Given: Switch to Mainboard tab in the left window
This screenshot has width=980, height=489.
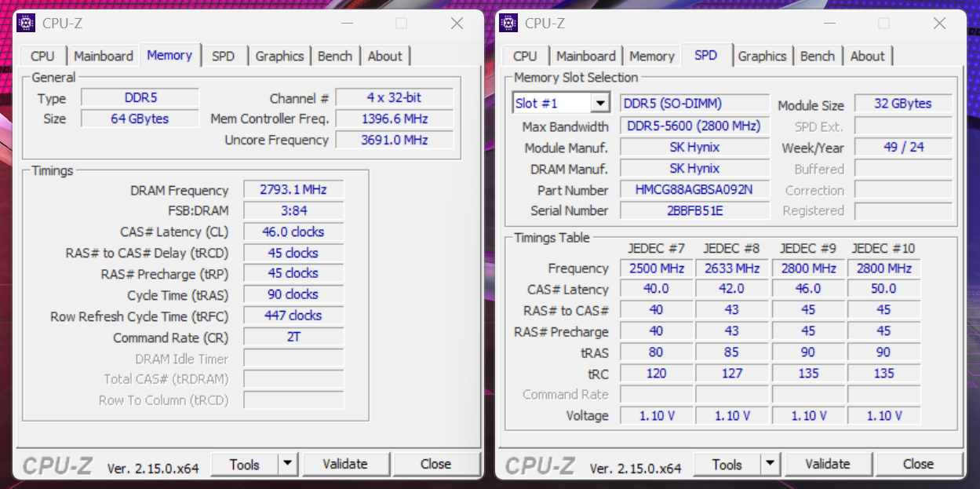Looking at the screenshot, I should pyautogui.click(x=104, y=56).
